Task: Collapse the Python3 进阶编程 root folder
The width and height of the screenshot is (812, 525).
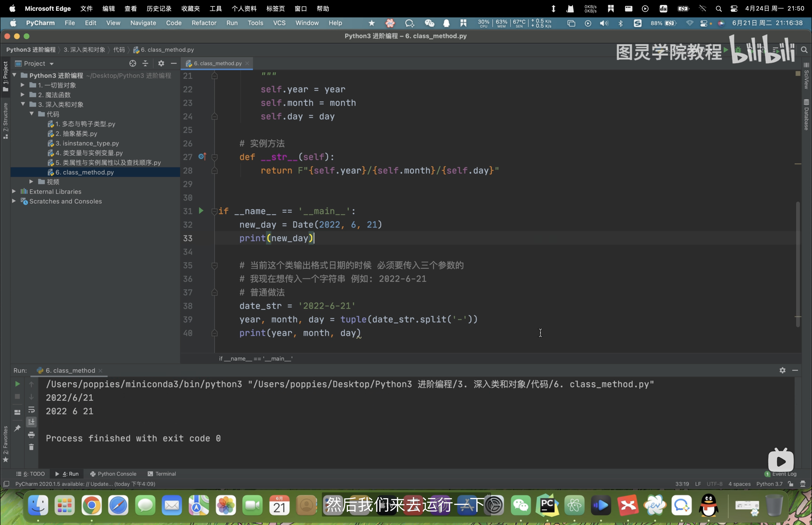Action: 14,75
